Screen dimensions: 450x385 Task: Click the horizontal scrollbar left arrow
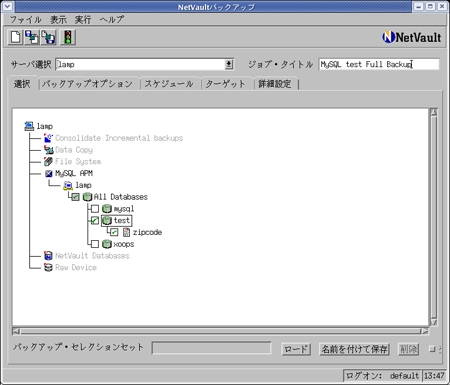(x=16, y=331)
